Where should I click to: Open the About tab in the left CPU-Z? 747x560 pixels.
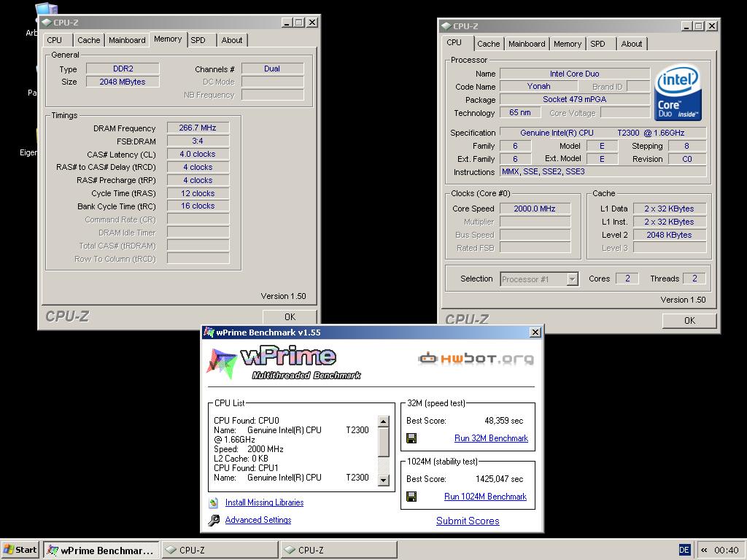click(232, 40)
